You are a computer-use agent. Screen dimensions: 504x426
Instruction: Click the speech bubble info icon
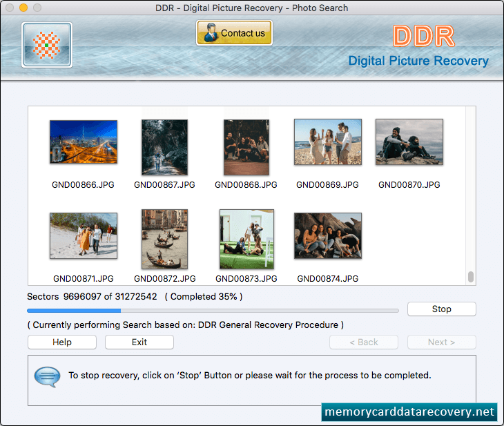point(47,376)
